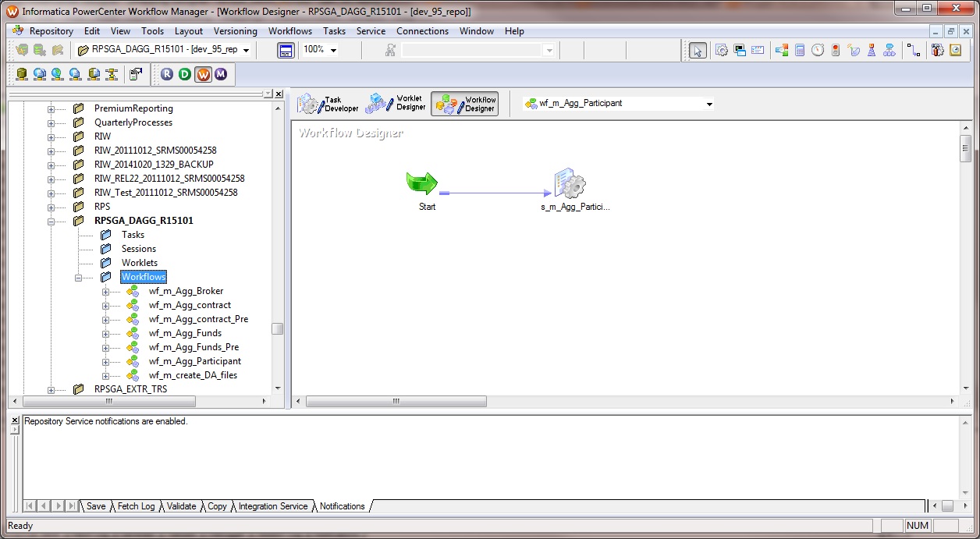
Task: Switch to the Fetch Log tab
Action: tap(135, 506)
